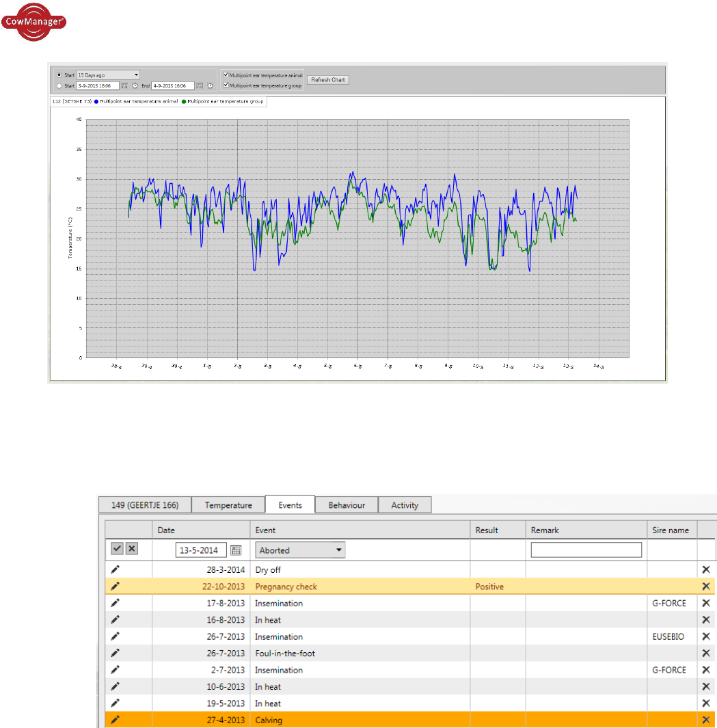Image resolution: width=717 pixels, height=728 pixels.
Task: Delete the 10-6-2013 In heat event
Action: (706, 687)
